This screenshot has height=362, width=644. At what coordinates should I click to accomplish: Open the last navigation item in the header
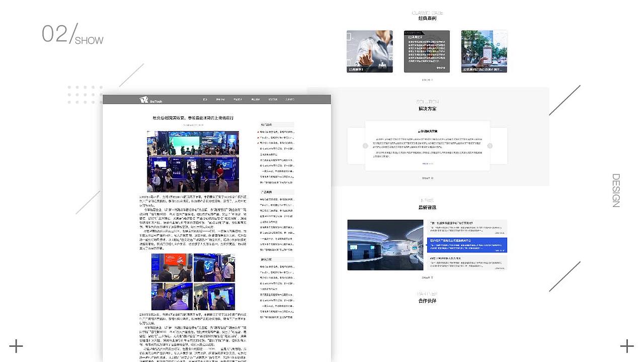290,100
